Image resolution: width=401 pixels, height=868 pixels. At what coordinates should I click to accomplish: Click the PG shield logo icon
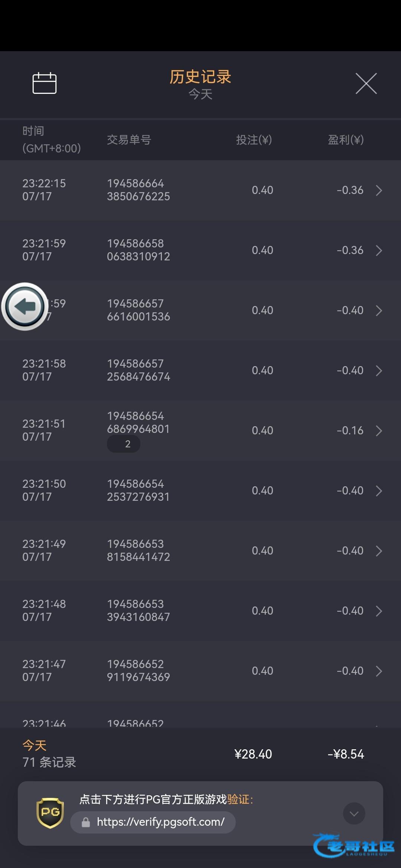pyautogui.click(x=50, y=813)
